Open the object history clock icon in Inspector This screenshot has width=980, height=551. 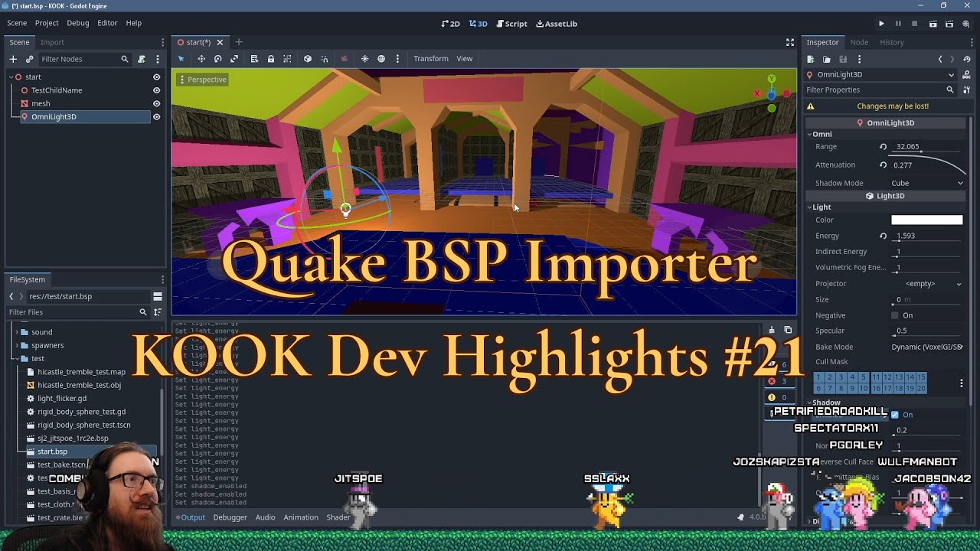pos(967,59)
